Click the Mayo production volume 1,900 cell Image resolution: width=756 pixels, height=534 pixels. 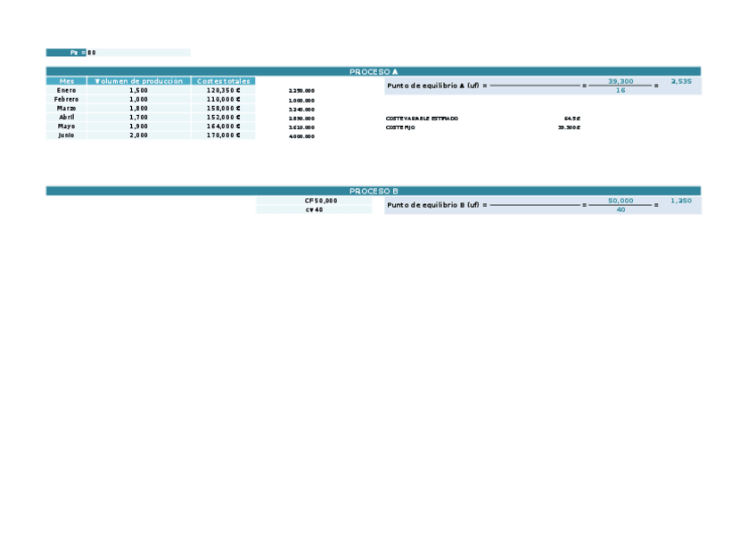[138, 126]
